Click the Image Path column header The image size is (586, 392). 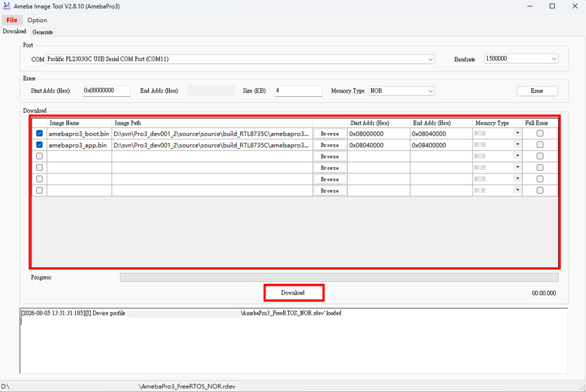coord(212,123)
